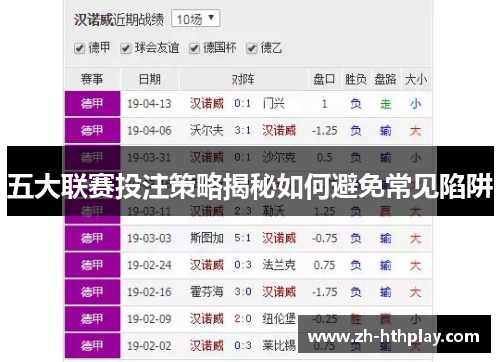Open the 斯图加 team link
Screen dimensions: 500x362
click(x=207, y=238)
